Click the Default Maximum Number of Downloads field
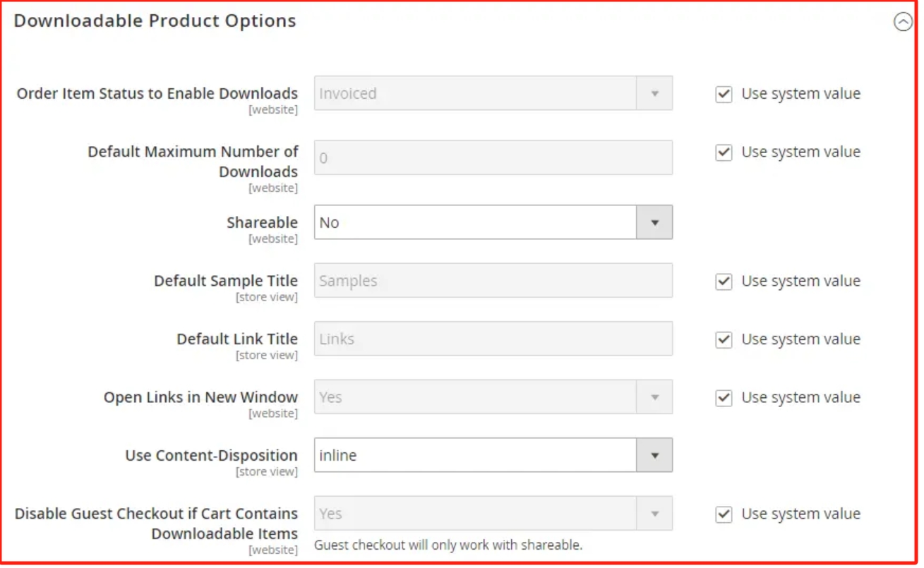The image size is (924, 568). [493, 157]
